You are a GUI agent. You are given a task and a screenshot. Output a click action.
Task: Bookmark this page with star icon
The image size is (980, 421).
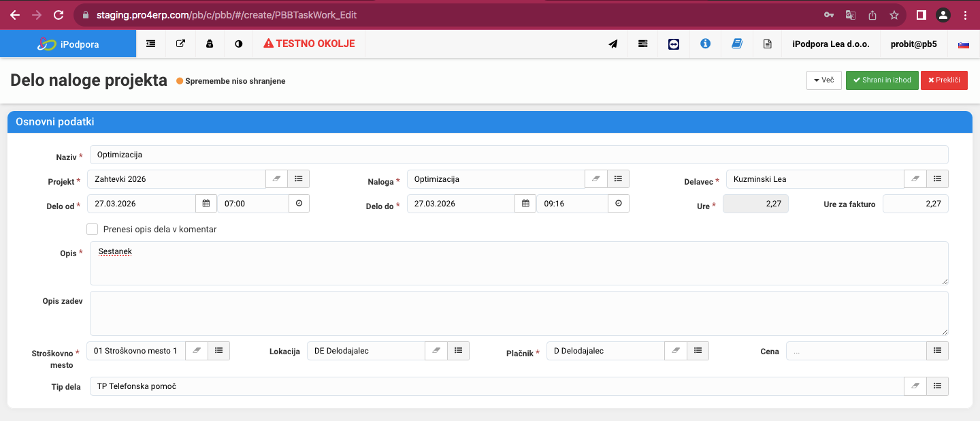click(x=894, y=14)
